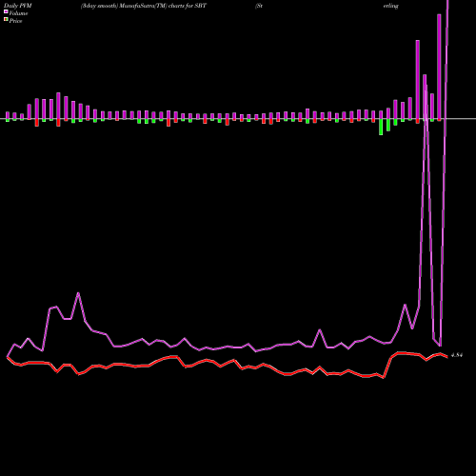Click the Volume legend label
The width and height of the screenshot is (476, 476).
click(x=18, y=13)
